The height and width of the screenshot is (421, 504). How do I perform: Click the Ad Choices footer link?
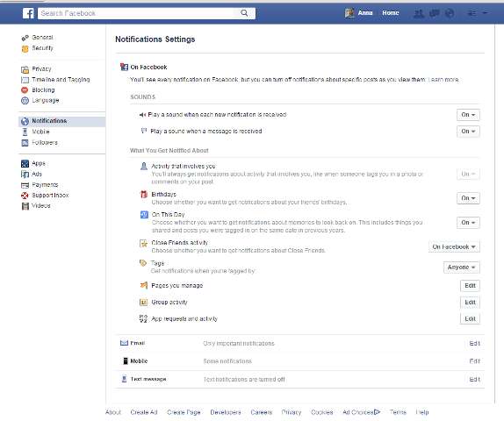pos(361,412)
